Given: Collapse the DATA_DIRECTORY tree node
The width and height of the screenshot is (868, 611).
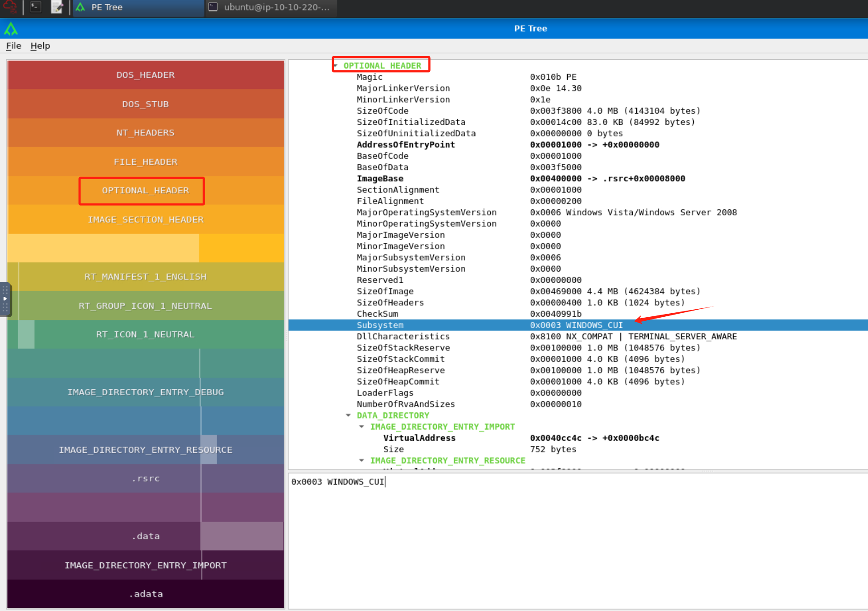Looking at the screenshot, I should (348, 415).
